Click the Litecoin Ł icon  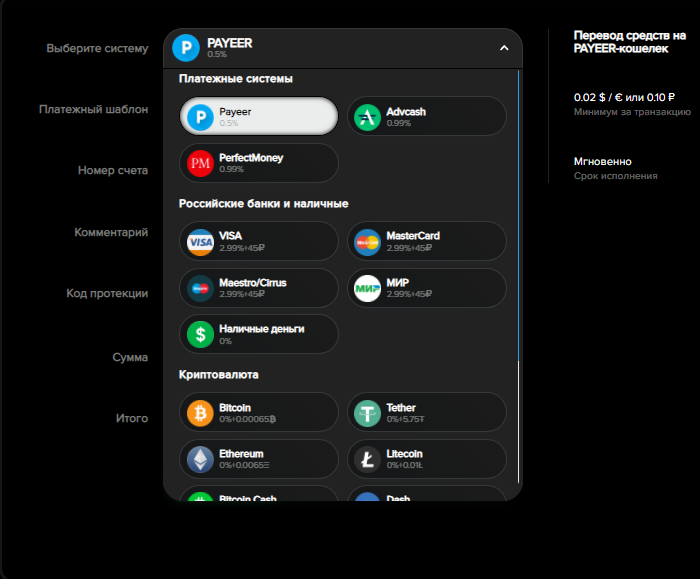click(367, 459)
